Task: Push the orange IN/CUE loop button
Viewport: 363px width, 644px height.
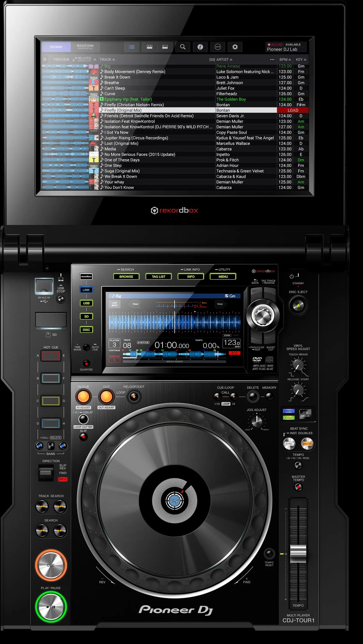Action: [83, 396]
